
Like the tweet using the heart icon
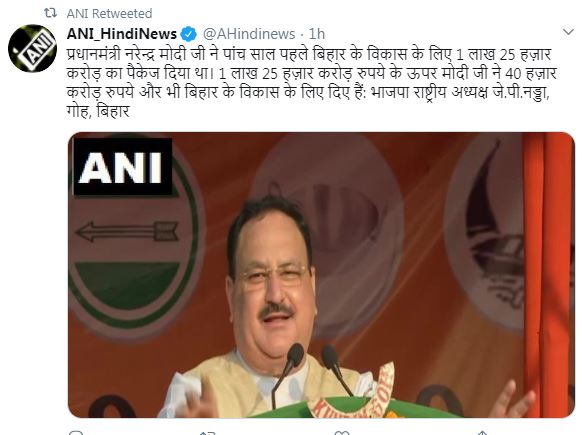coord(341,432)
